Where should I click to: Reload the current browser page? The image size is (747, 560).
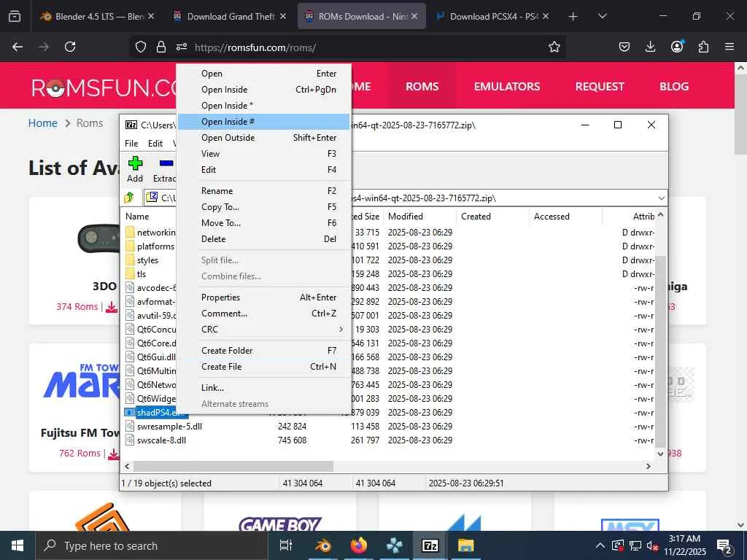coord(70,47)
